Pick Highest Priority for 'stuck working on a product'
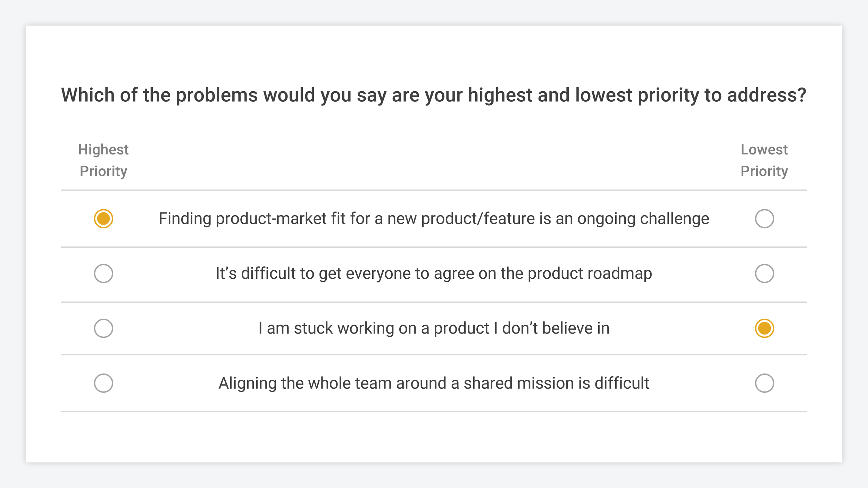This screenshot has width=868, height=488. (x=103, y=328)
